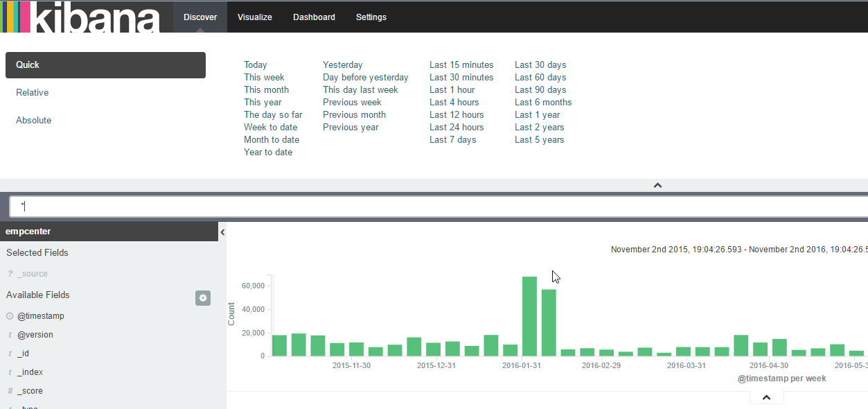Choose Day before yesterday range

click(366, 78)
